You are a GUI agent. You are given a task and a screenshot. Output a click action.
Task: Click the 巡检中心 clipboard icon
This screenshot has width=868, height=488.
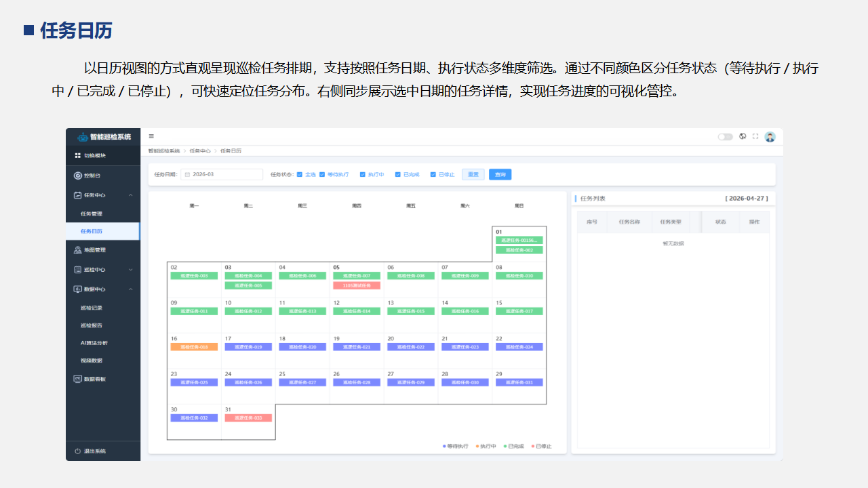pos(78,270)
